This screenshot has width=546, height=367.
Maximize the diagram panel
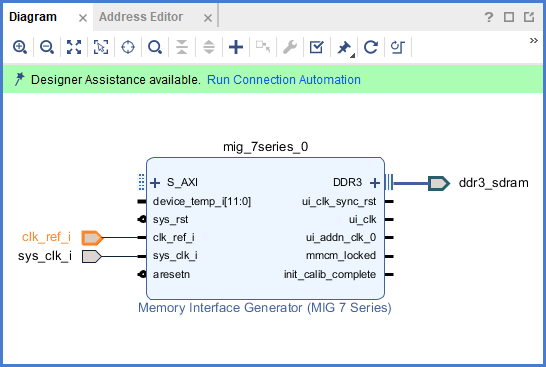pyautogui.click(x=509, y=17)
